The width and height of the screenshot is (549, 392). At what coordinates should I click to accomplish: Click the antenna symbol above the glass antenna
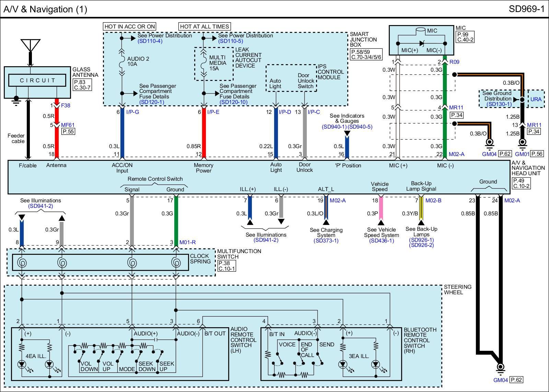point(30,45)
